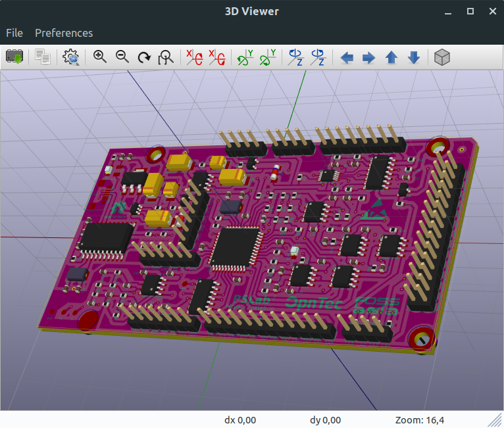Rotate Y counterclockwise
504x428 pixels.
tap(267, 58)
